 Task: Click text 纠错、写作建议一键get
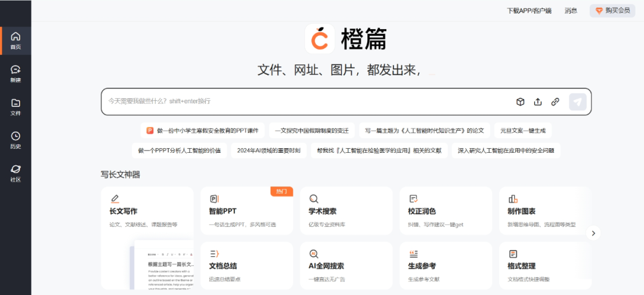coord(436,225)
